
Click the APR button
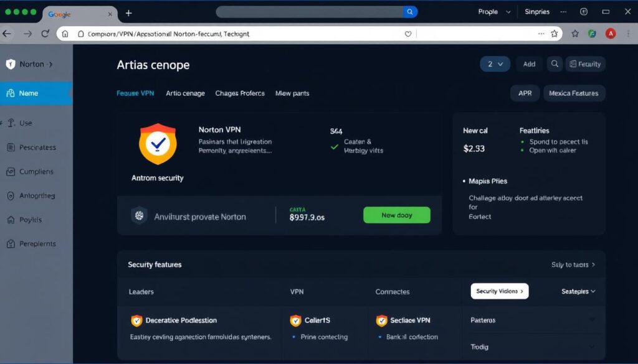tap(525, 93)
